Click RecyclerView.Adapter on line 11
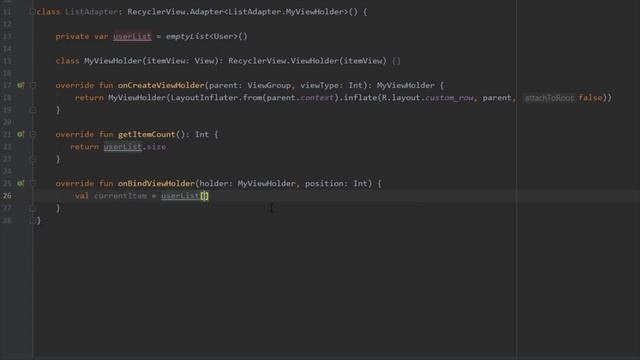 (175, 12)
